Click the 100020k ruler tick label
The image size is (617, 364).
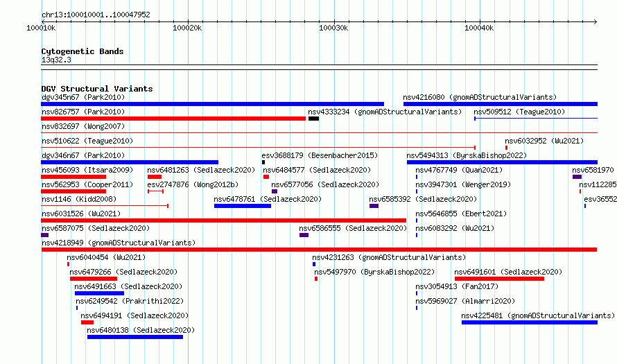(x=187, y=28)
